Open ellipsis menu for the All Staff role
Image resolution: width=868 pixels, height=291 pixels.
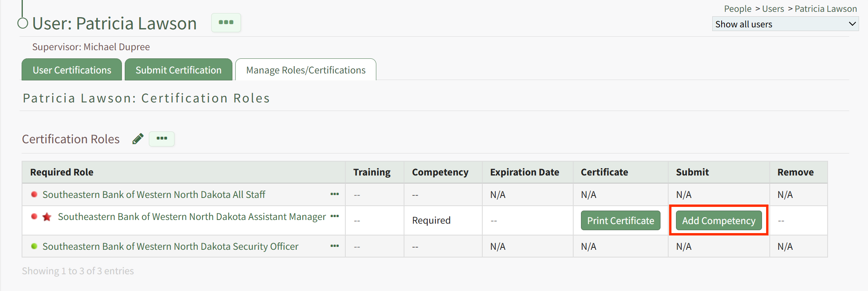coord(335,194)
